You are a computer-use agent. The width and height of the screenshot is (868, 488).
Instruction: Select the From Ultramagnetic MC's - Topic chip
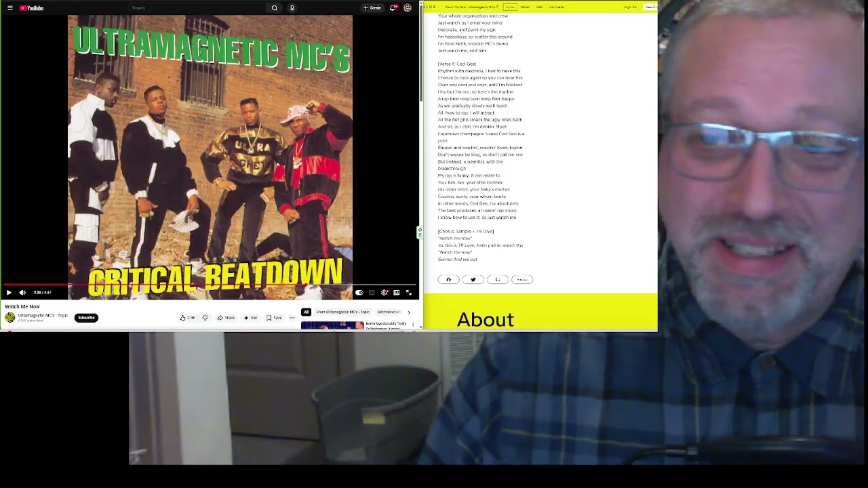pos(343,312)
